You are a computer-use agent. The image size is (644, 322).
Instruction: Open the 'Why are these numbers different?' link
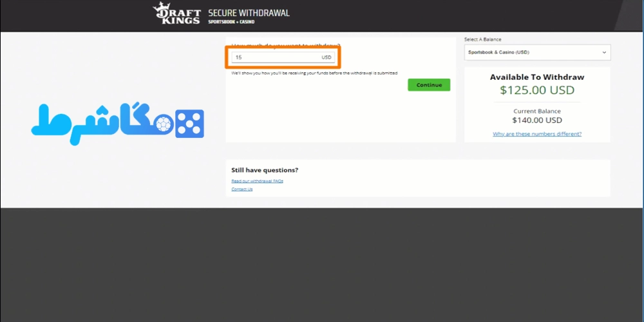tap(537, 134)
